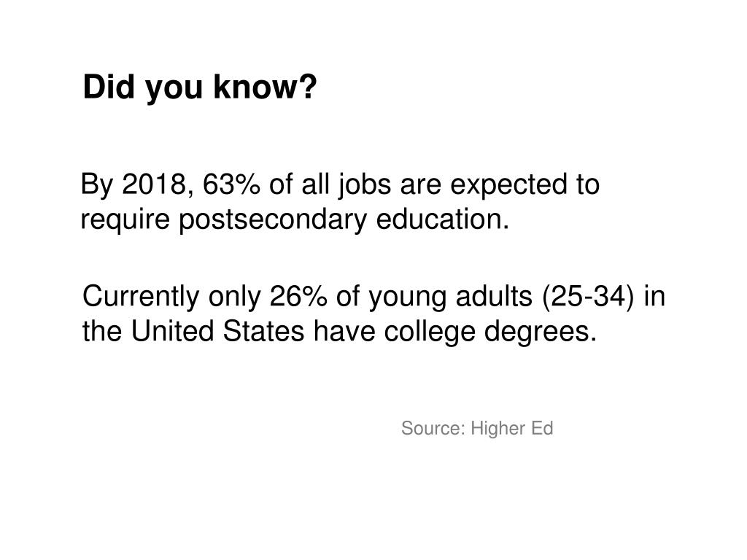Click the words 'United States' in text
The image size is (747, 560).
[217, 332]
